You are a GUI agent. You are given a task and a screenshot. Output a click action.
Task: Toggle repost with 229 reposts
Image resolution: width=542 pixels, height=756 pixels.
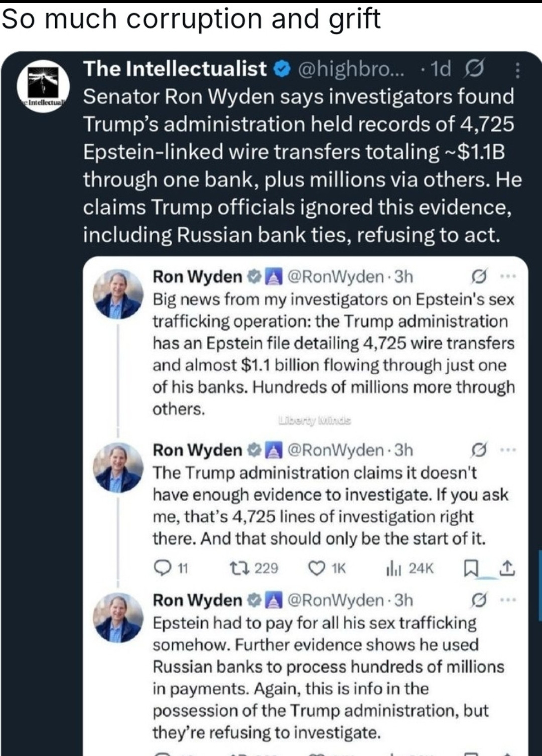[x=237, y=568]
